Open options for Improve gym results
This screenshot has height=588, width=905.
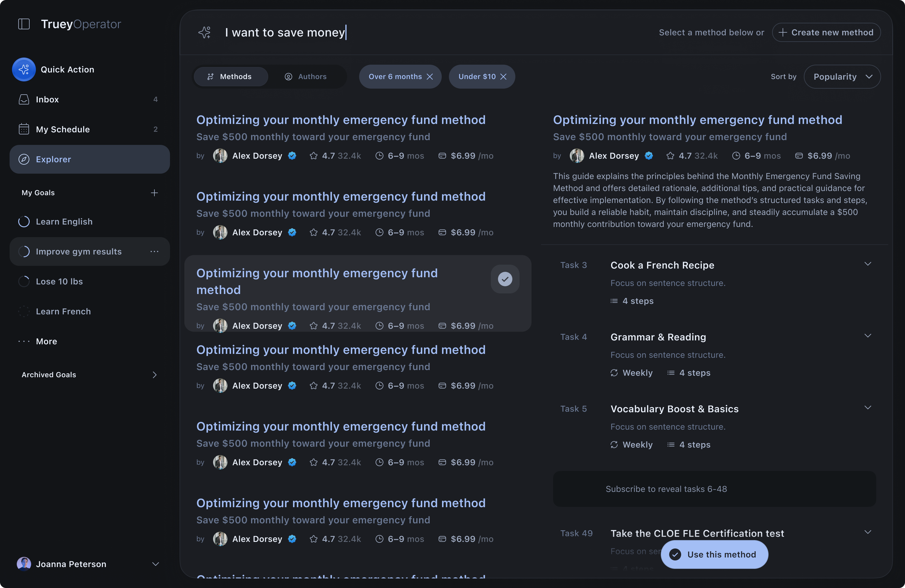(154, 251)
